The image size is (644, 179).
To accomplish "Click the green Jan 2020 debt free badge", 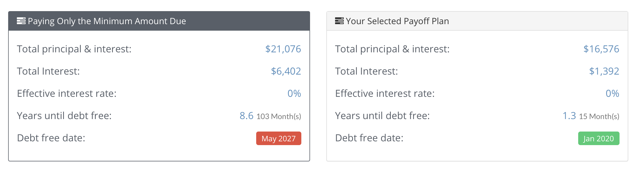I will click(x=599, y=138).
